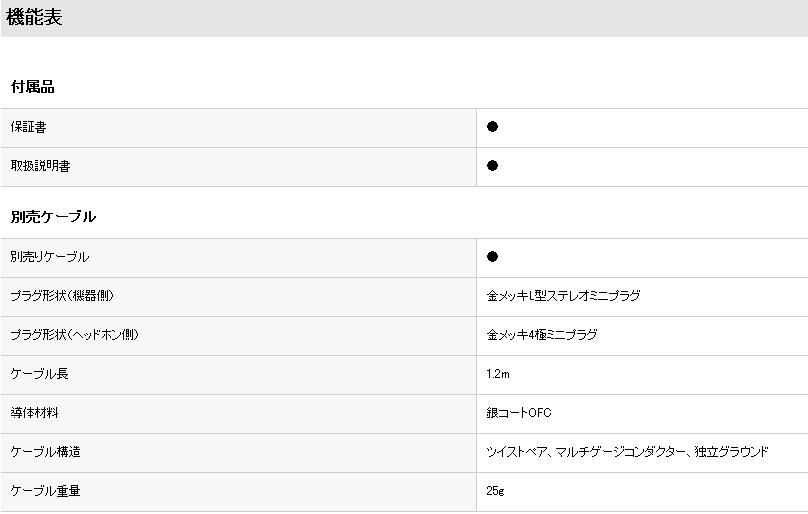Select the 別売ケーブル section heading

(53, 217)
